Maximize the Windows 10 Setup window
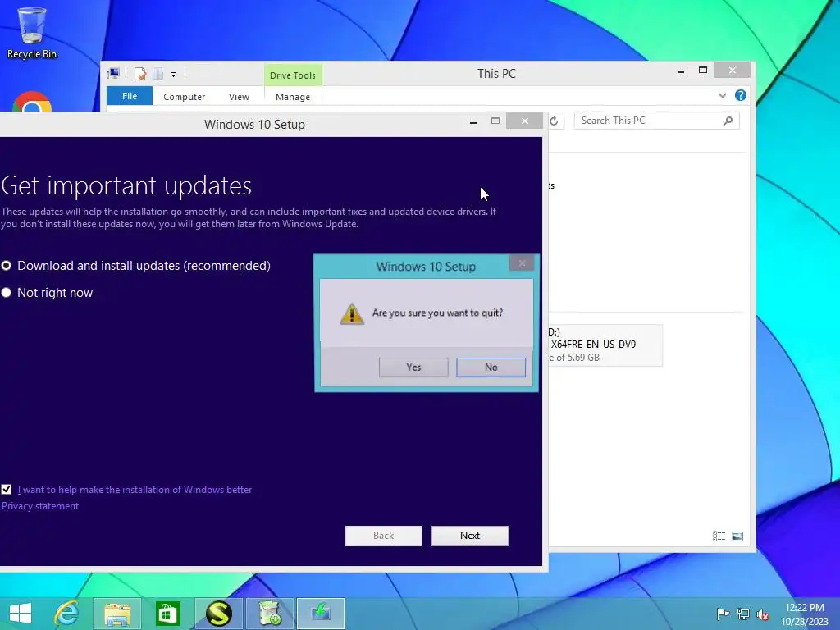The height and width of the screenshot is (630, 840). tap(495, 121)
